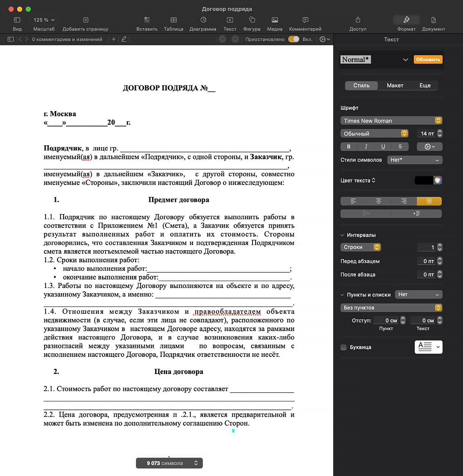Align text left

point(353,201)
